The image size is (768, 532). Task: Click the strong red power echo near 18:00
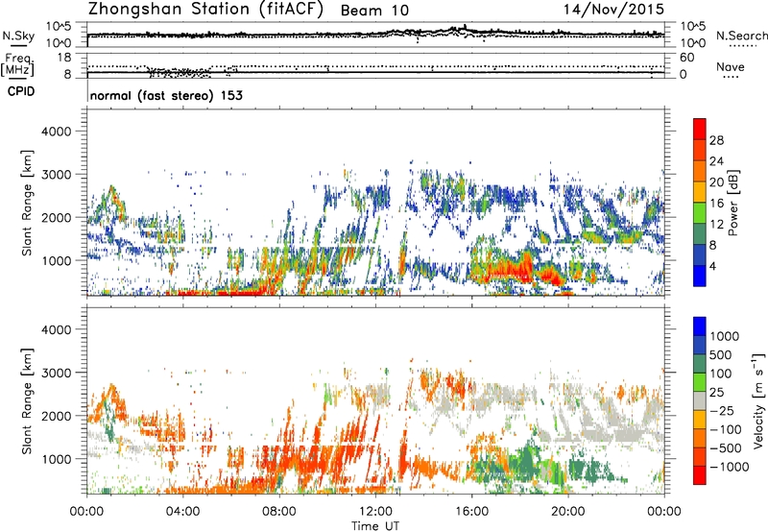[510, 270]
